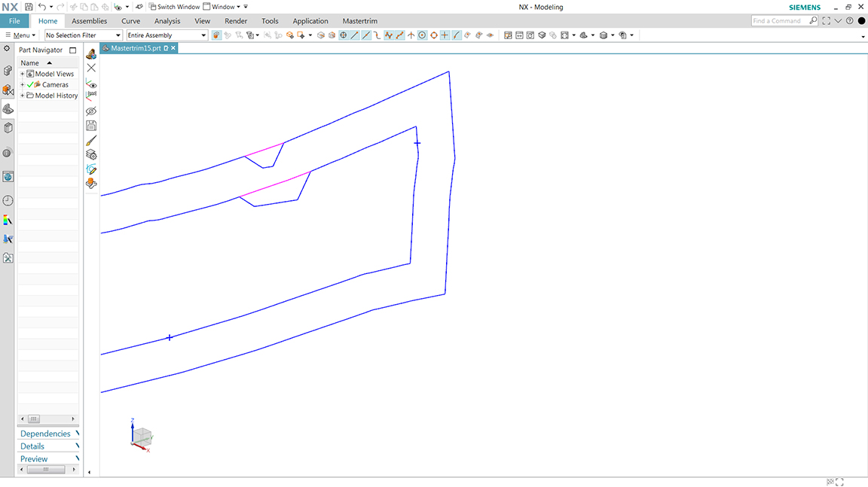Click the Switch Window button
The width and height of the screenshot is (868, 487).
[174, 7]
